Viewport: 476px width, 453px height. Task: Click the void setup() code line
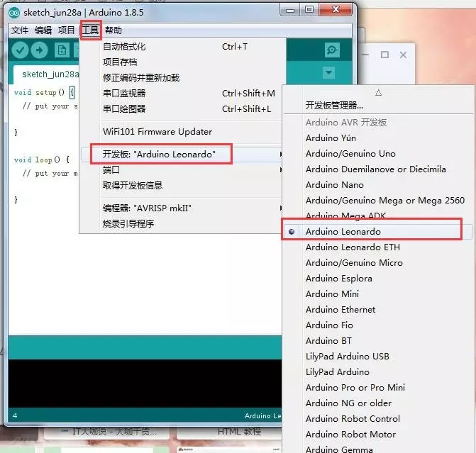44,92
